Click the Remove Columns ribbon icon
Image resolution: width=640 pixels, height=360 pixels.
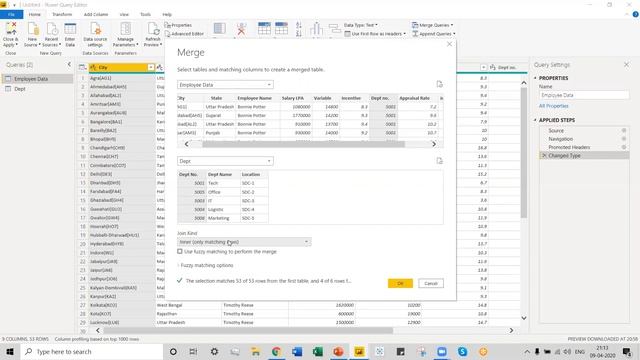[241, 29]
